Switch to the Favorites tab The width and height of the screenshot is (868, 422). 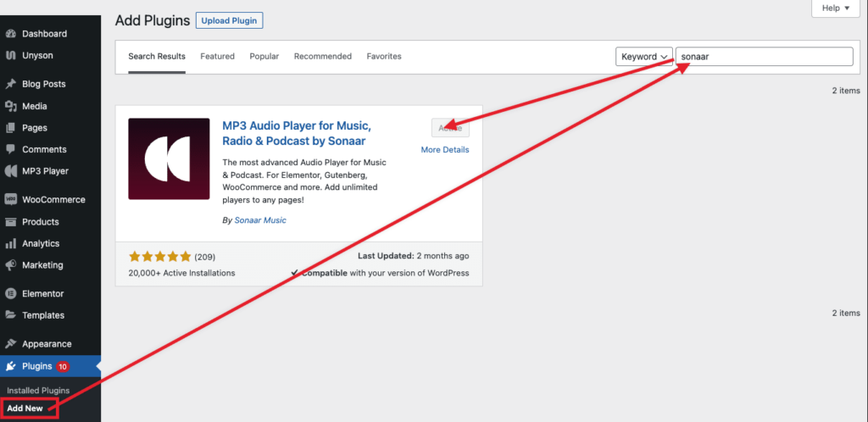[384, 57]
